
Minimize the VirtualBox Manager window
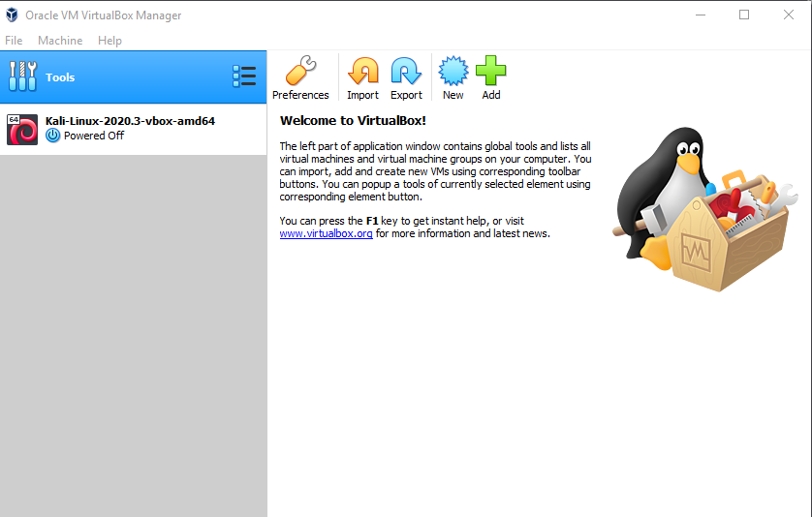coord(700,15)
